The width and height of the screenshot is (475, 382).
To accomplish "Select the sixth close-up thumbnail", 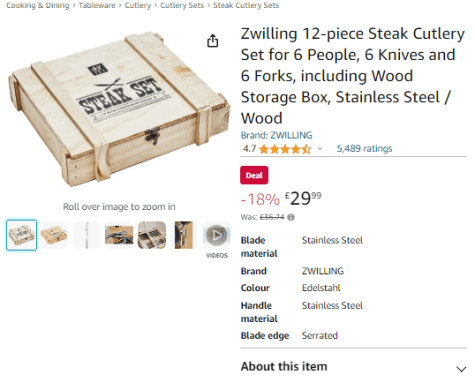I will (x=184, y=235).
